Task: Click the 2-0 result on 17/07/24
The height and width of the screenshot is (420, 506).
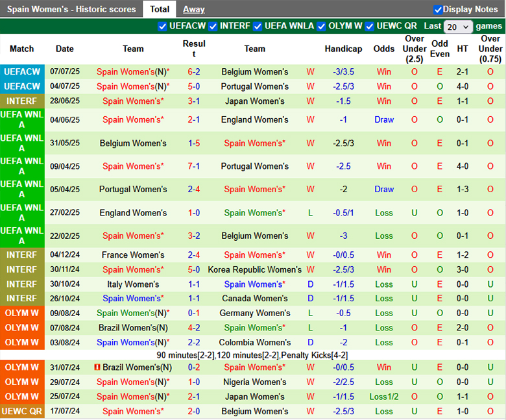Action: click(194, 412)
